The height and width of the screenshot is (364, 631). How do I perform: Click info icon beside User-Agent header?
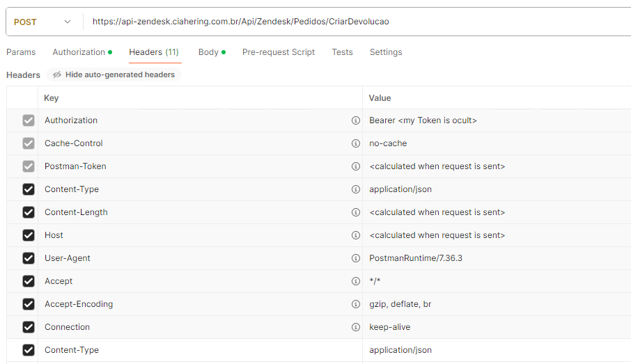356,258
